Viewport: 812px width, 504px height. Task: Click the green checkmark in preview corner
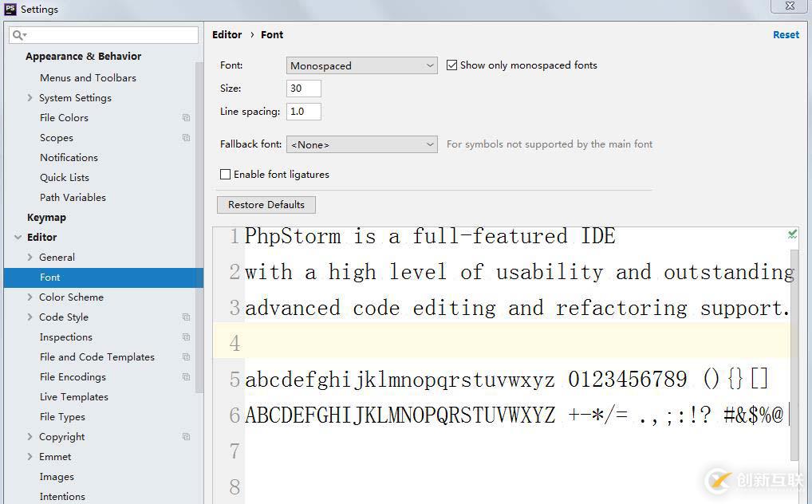792,234
